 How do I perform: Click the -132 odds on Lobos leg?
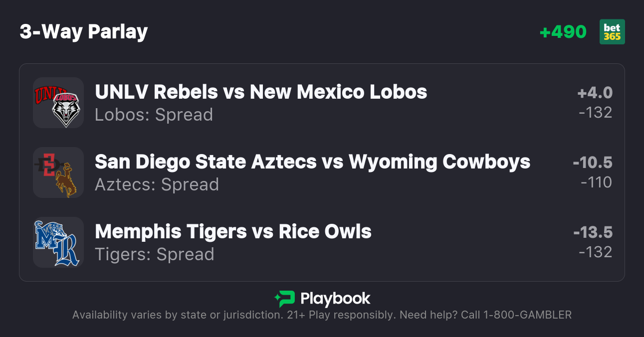tap(595, 113)
